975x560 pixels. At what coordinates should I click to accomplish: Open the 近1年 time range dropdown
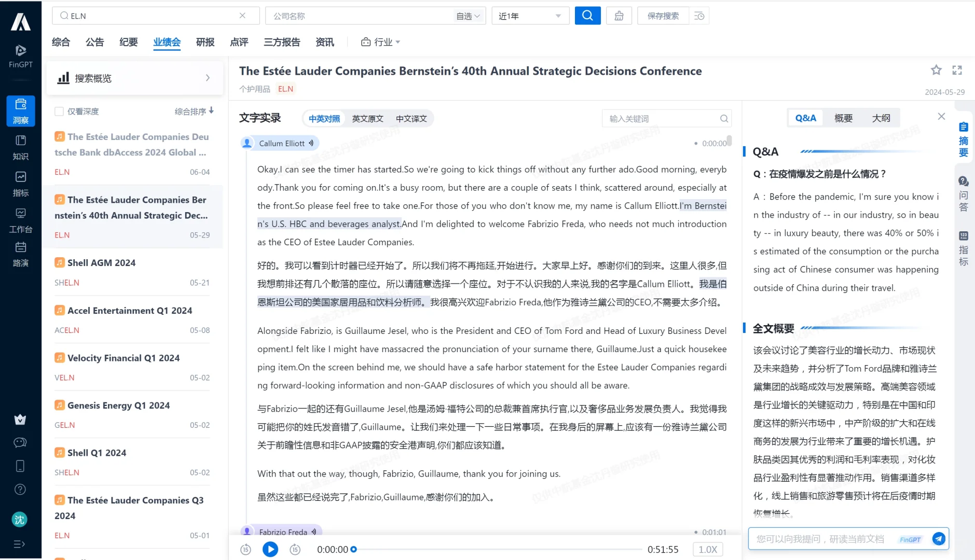530,16
